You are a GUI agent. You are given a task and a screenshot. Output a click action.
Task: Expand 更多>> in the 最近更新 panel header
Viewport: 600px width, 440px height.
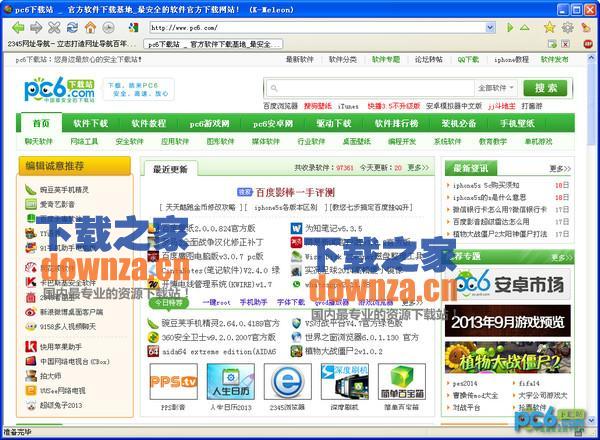pyautogui.click(x=418, y=168)
